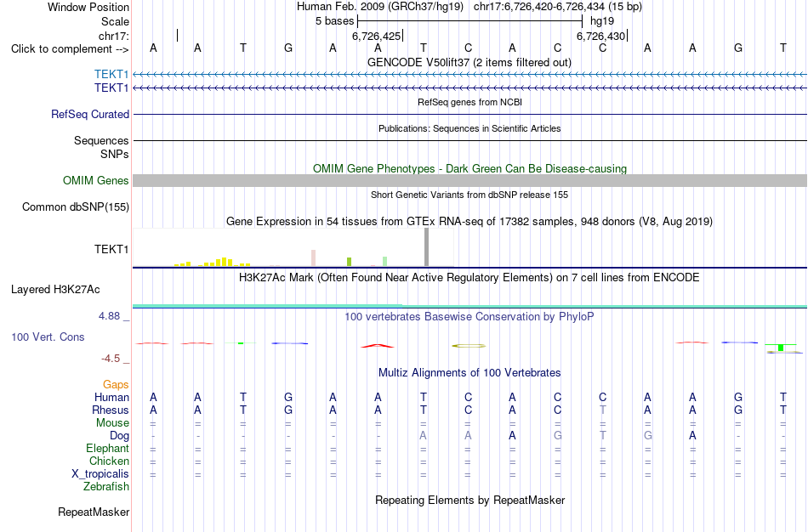Select the Mouse alignment row label
This screenshot has width=808, height=532.
pos(112,423)
